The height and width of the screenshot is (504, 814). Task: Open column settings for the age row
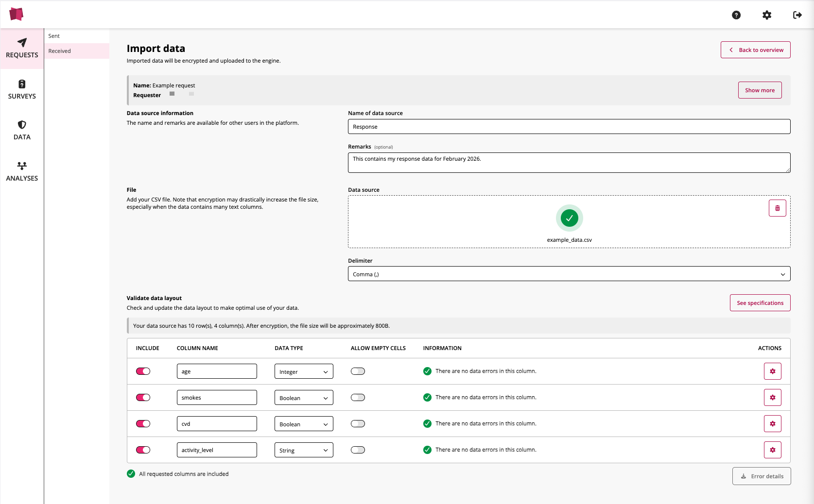772,371
